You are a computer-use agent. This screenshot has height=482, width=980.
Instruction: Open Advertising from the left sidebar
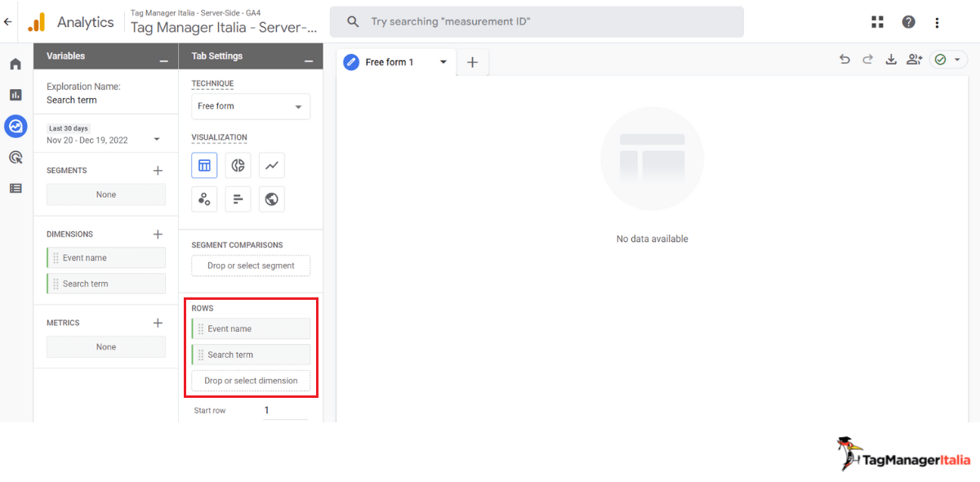coord(16,157)
